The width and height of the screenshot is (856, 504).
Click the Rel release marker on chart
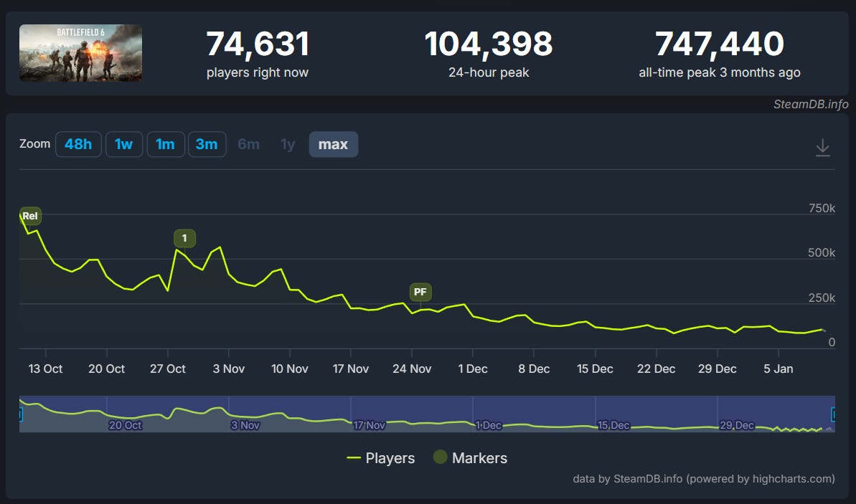tap(30, 216)
